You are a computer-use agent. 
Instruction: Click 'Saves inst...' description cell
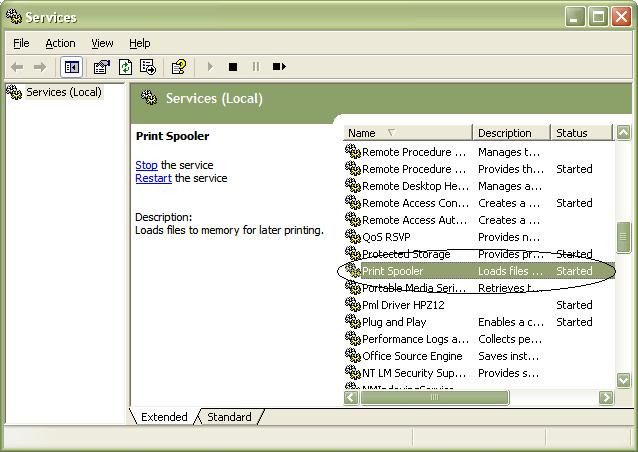[508, 356]
